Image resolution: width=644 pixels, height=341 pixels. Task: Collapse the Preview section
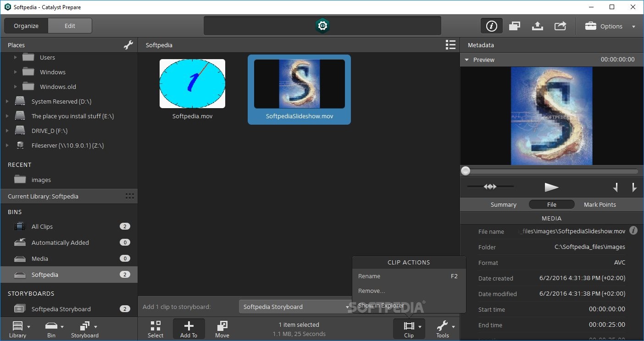467,60
